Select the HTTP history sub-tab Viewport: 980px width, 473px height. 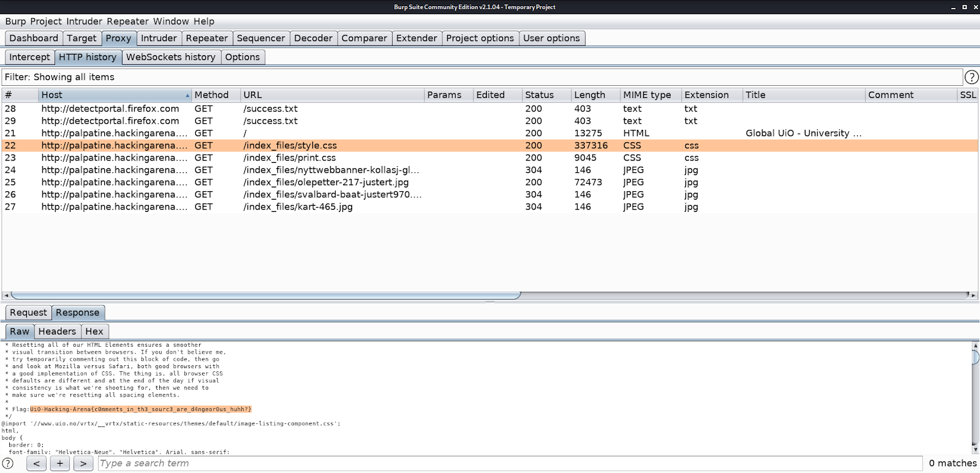tap(88, 57)
